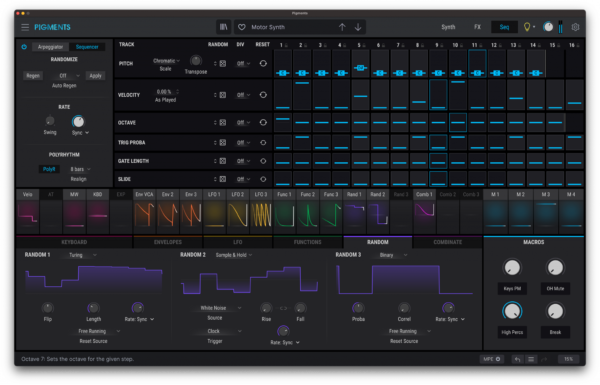The height and width of the screenshot is (385, 600).
Task: Adjust the Swing knob
Action: pyautogui.click(x=50, y=121)
